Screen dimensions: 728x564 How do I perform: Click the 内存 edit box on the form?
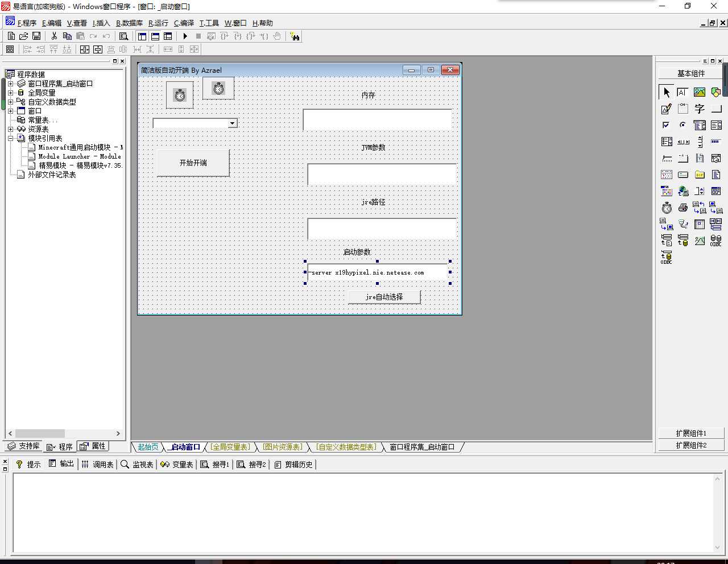tap(378, 119)
